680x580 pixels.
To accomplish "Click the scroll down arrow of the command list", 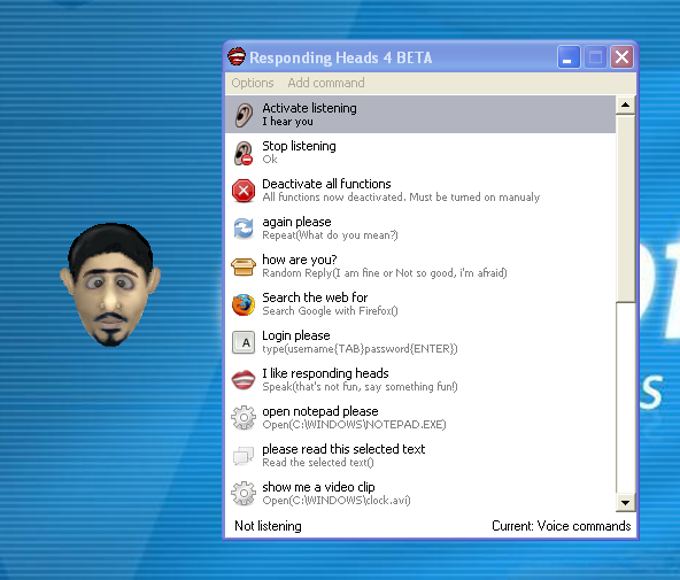I will 625,503.
